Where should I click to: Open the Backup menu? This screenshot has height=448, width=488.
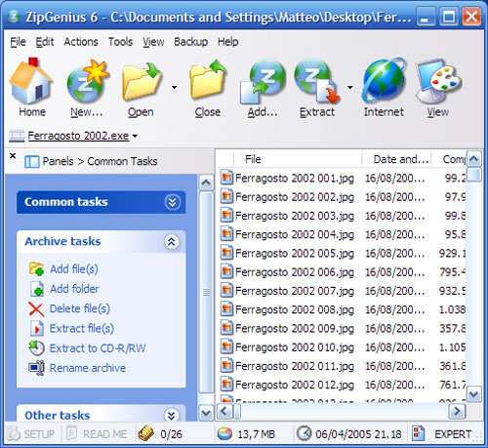pos(190,42)
